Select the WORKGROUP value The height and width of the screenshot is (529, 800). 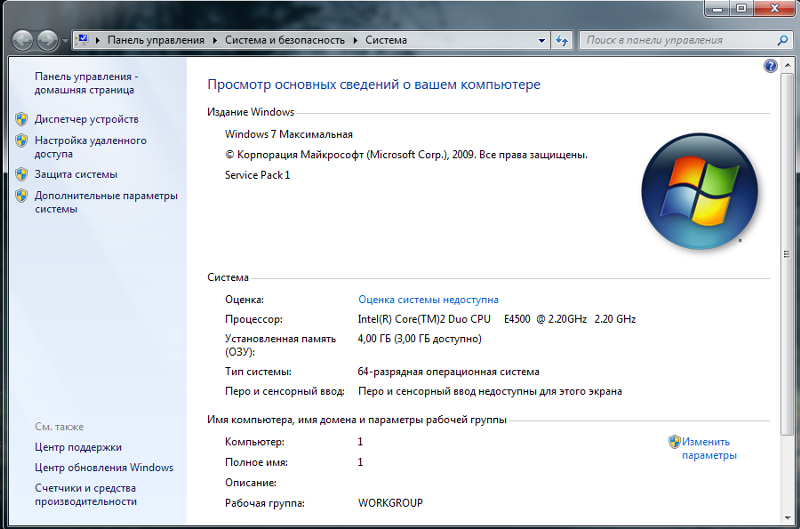tap(390, 503)
